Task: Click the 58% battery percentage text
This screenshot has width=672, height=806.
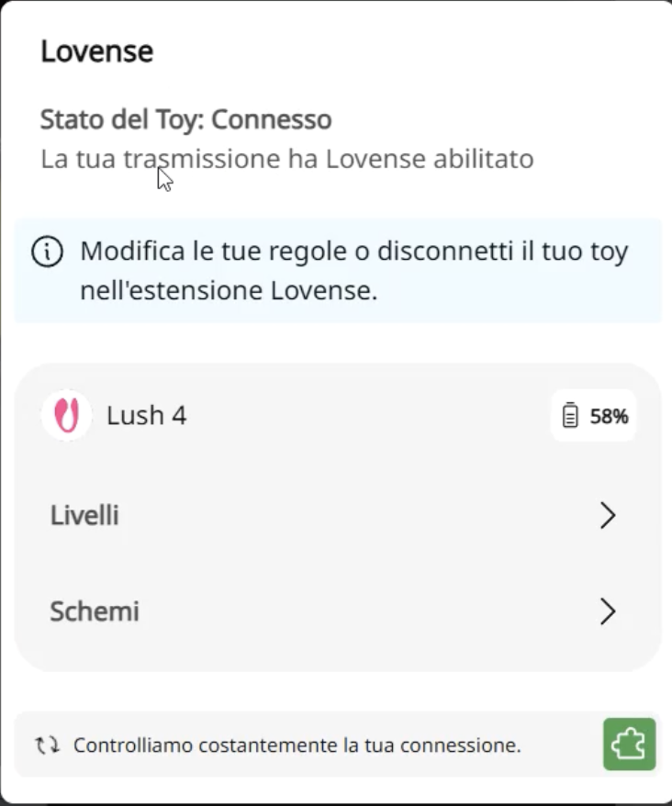Action: tap(609, 417)
